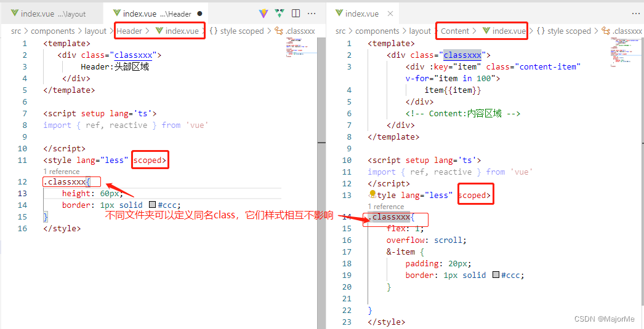Click "<script setup lang='ts'>" in left editor
The height and width of the screenshot is (329, 644).
coord(100,113)
